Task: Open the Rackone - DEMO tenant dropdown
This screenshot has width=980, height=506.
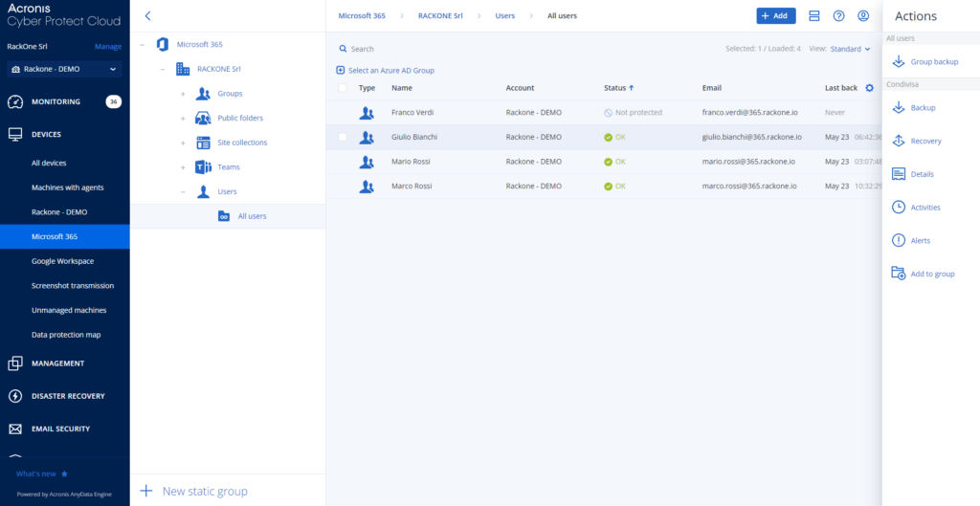Action: (64, 69)
